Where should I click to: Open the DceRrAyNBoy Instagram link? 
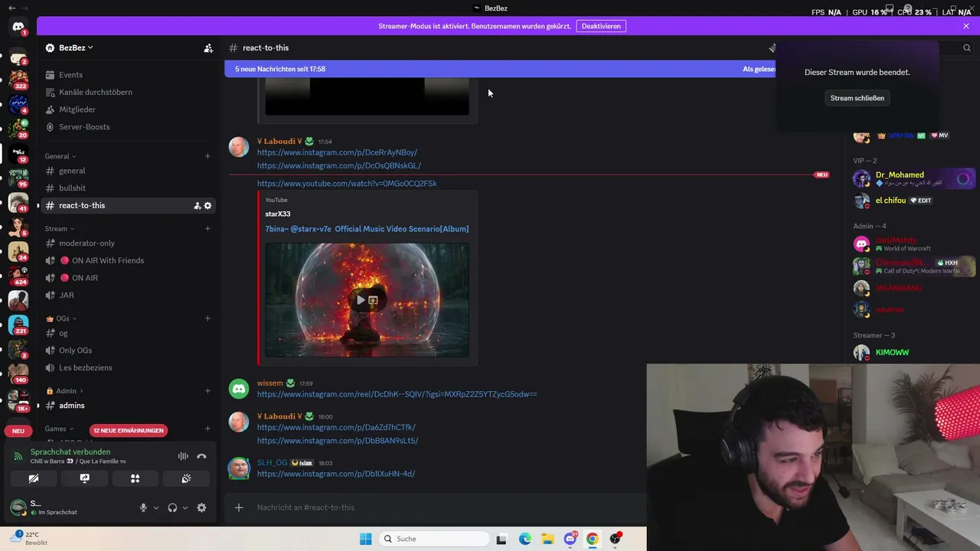337,152
